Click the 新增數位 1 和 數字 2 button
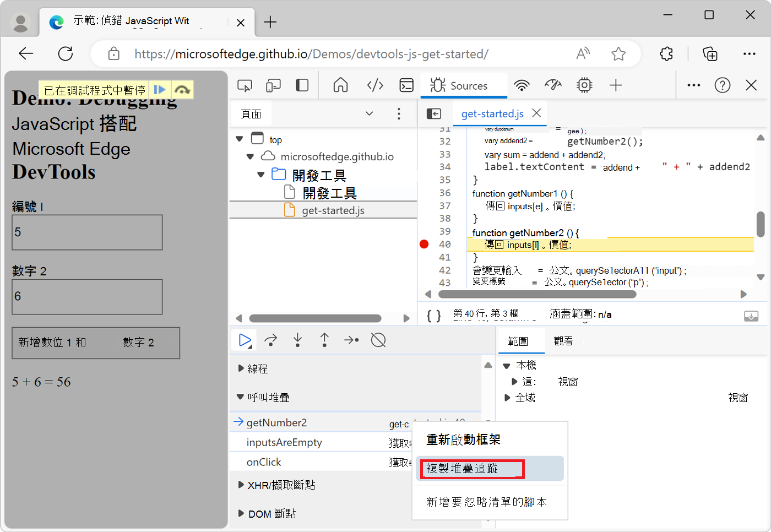The width and height of the screenshot is (771, 532). [x=95, y=343]
